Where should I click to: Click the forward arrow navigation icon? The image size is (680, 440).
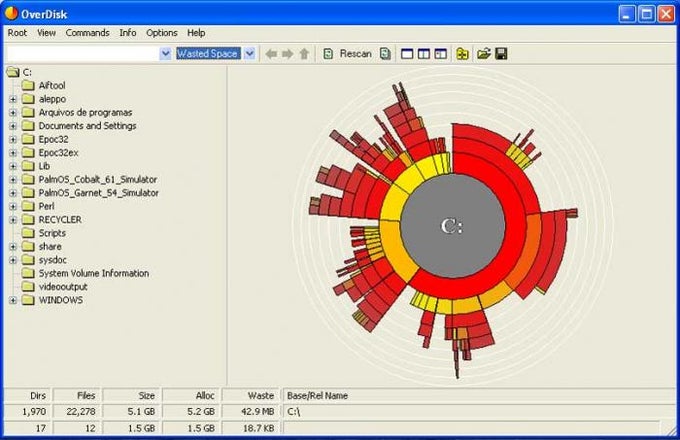pos(287,53)
